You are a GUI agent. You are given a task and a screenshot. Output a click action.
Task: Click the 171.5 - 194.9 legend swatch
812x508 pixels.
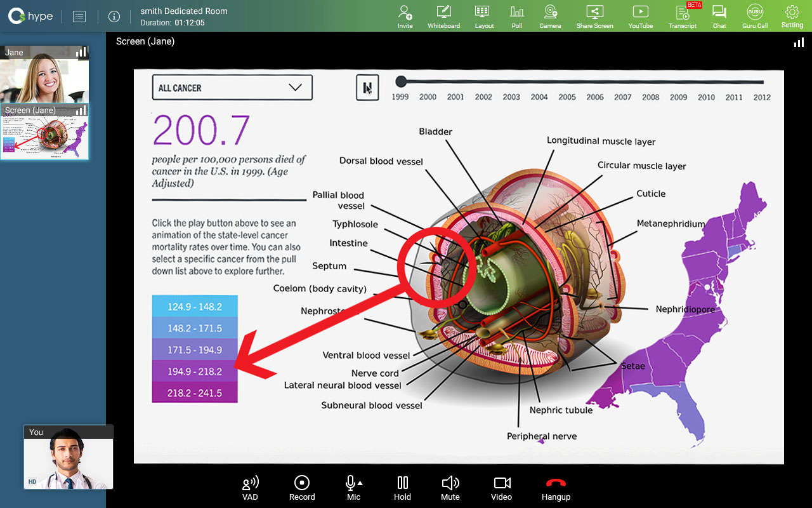195,350
